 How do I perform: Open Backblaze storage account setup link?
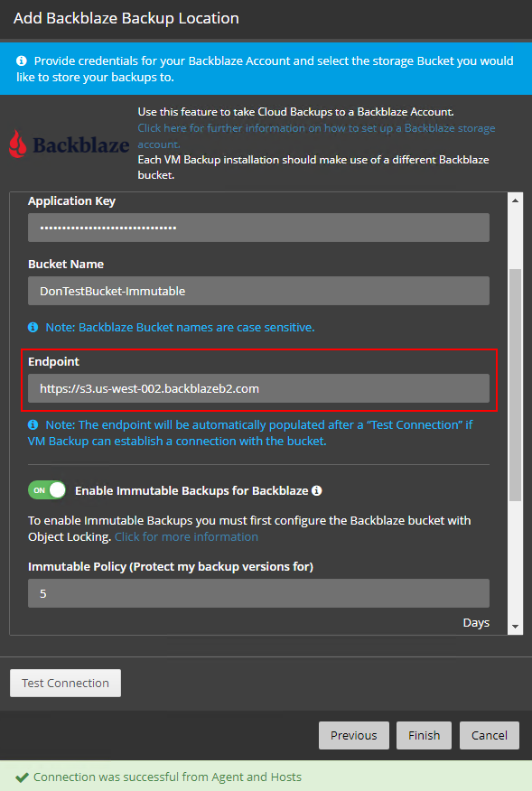(x=316, y=136)
